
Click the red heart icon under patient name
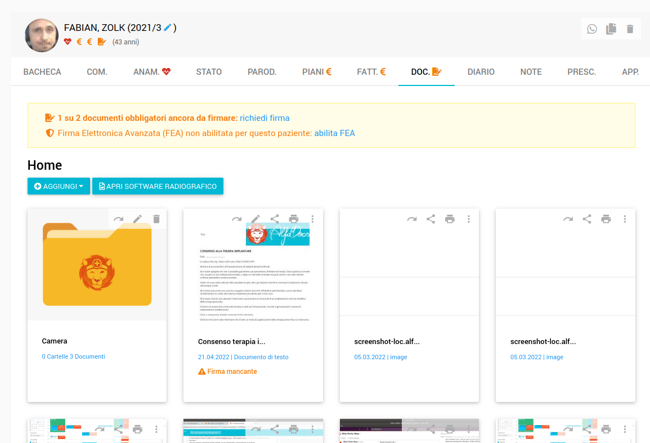pyautogui.click(x=68, y=41)
